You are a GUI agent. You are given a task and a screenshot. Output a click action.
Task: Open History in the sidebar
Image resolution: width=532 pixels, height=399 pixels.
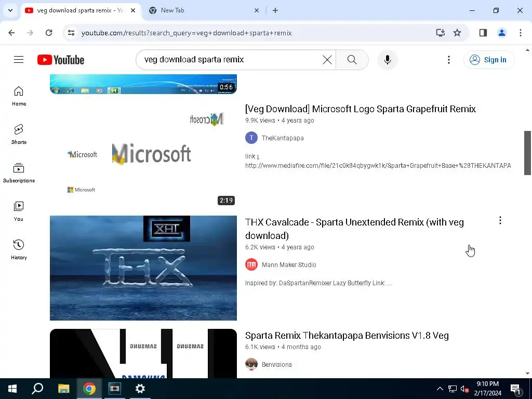[x=19, y=249]
